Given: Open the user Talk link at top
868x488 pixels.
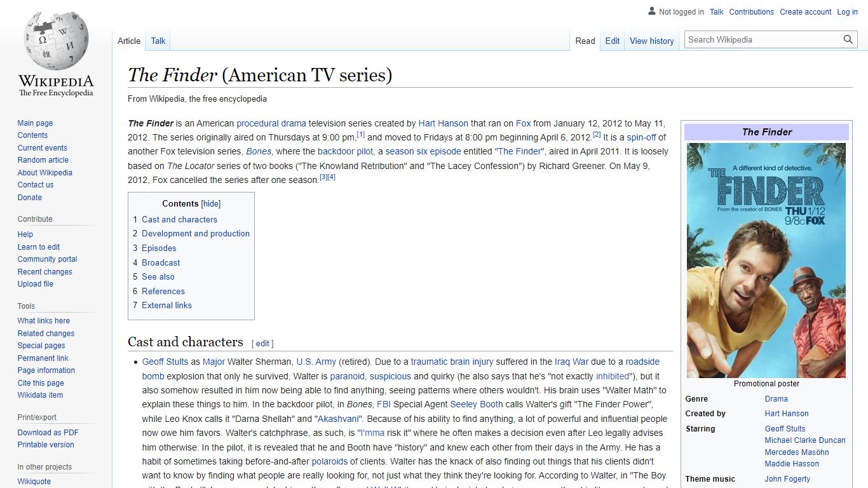Looking at the screenshot, I should pyautogui.click(x=717, y=12).
